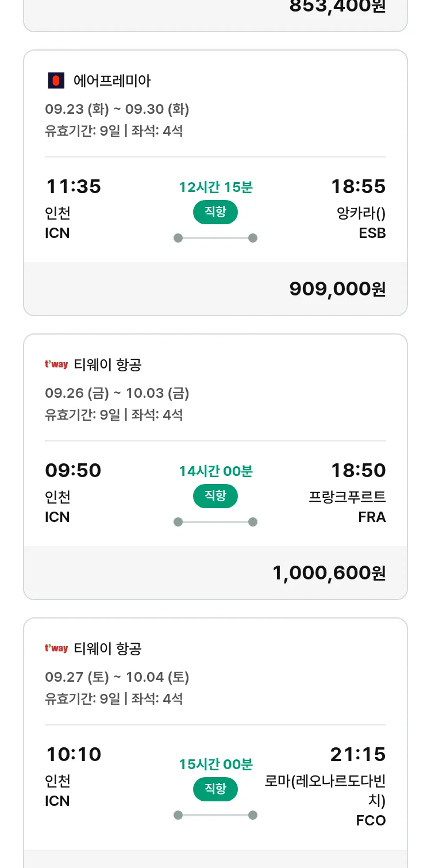Tap the Air Premia airline logo
431x868 pixels.
coord(56,81)
